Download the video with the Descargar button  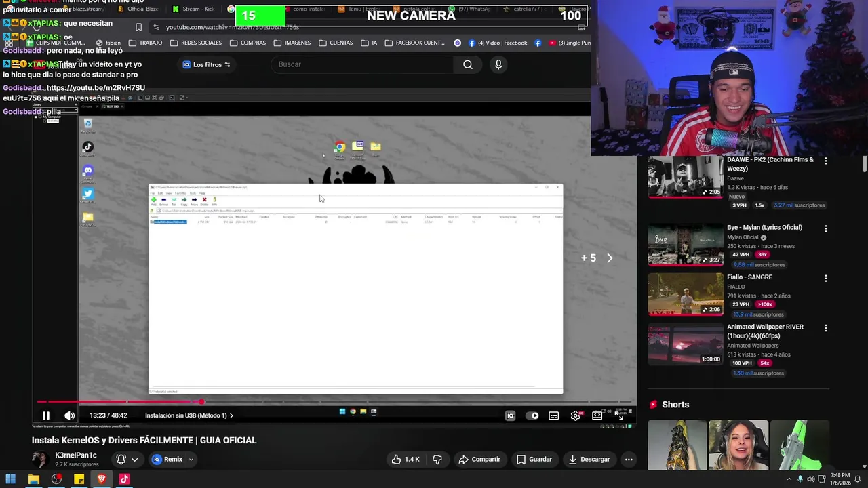(589, 460)
